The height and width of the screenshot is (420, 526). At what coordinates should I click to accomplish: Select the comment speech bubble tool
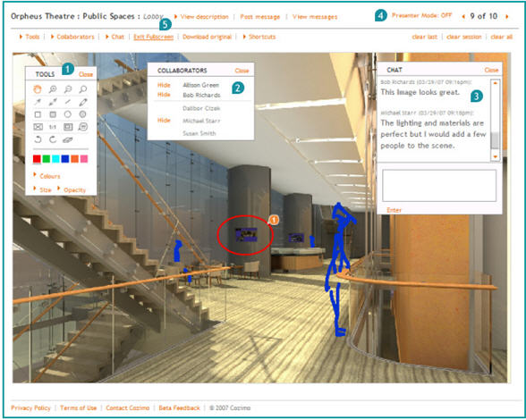pos(83,127)
